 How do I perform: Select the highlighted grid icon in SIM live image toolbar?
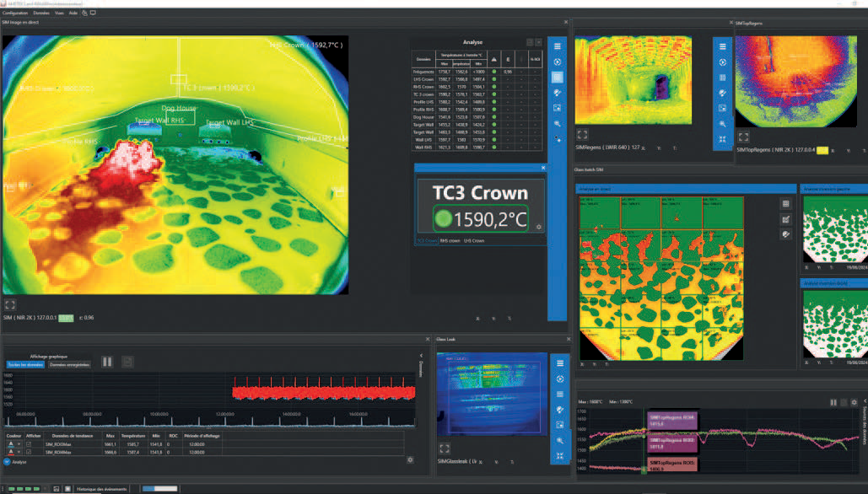(558, 78)
